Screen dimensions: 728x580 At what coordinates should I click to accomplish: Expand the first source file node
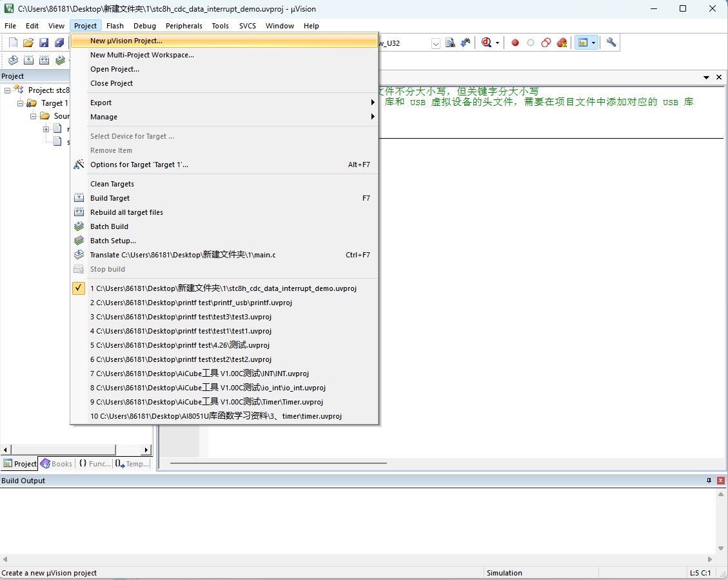(46, 129)
